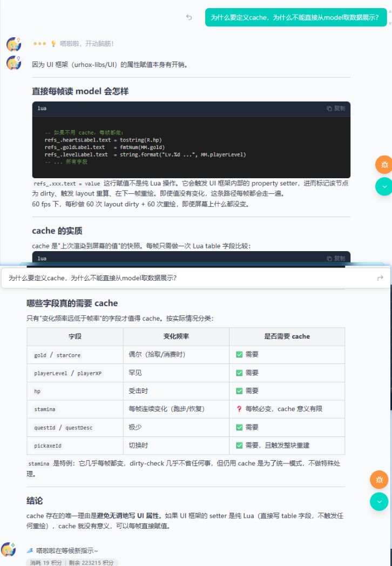The height and width of the screenshot is (566, 392).
Task: Click the heading cache 的实质
Action: click(x=57, y=231)
